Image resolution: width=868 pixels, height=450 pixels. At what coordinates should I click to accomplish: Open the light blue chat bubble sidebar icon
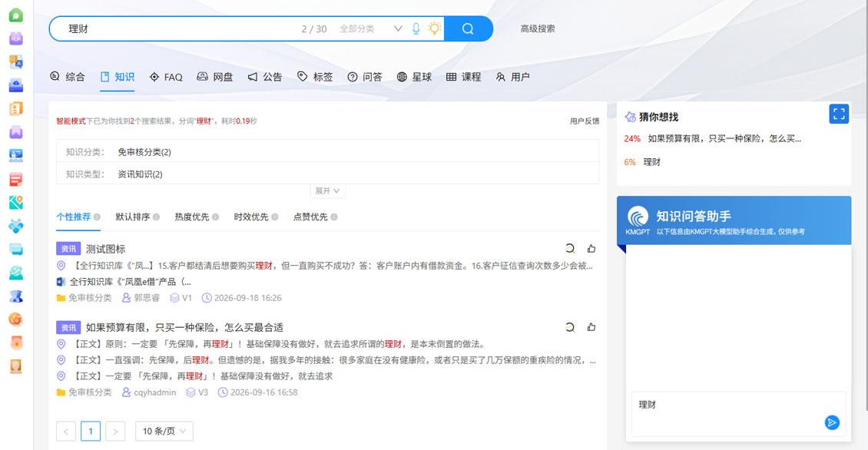15,250
